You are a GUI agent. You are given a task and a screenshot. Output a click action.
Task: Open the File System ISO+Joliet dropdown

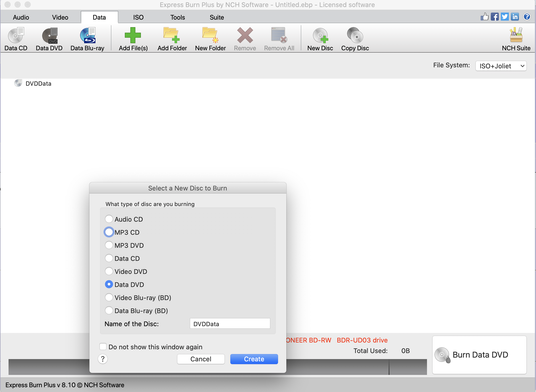pyautogui.click(x=501, y=66)
